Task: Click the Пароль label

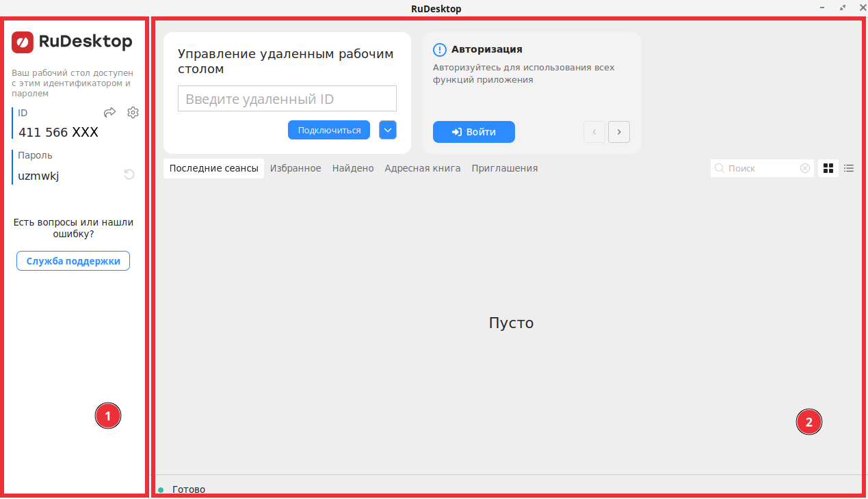Action: (35, 155)
